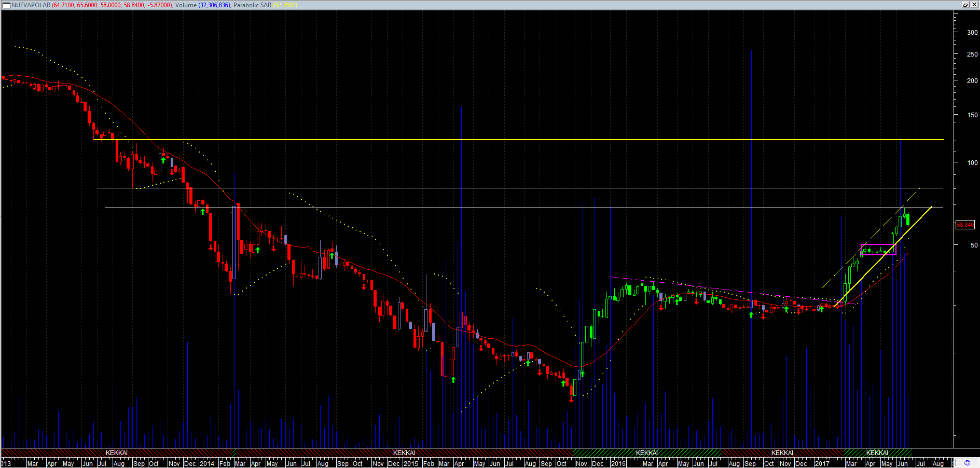Image resolution: width=980 pixels, height=468 pixels.
Task: Click the 200 level on the price axis
Action: [972, 80]
